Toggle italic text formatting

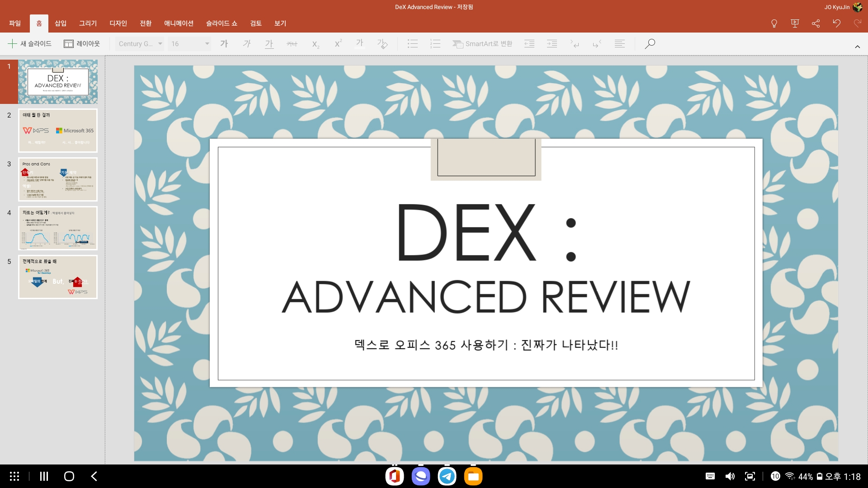click(x=247, y=44)
